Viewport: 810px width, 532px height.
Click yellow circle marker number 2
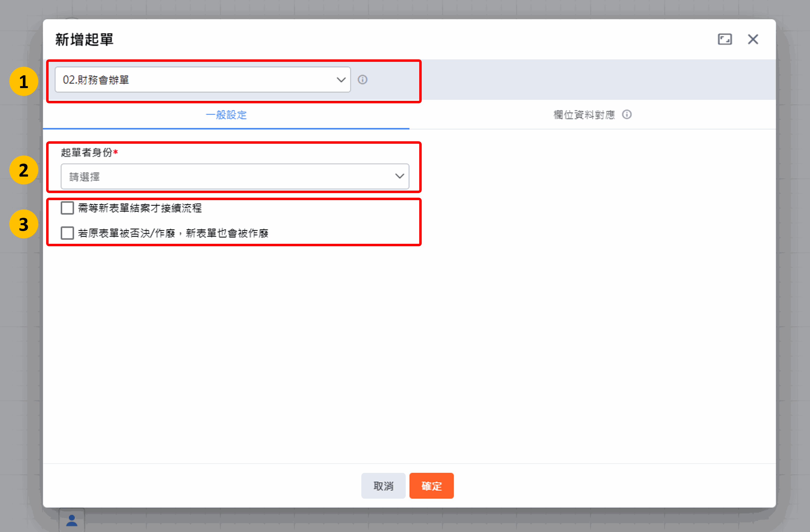pos(24,170)
